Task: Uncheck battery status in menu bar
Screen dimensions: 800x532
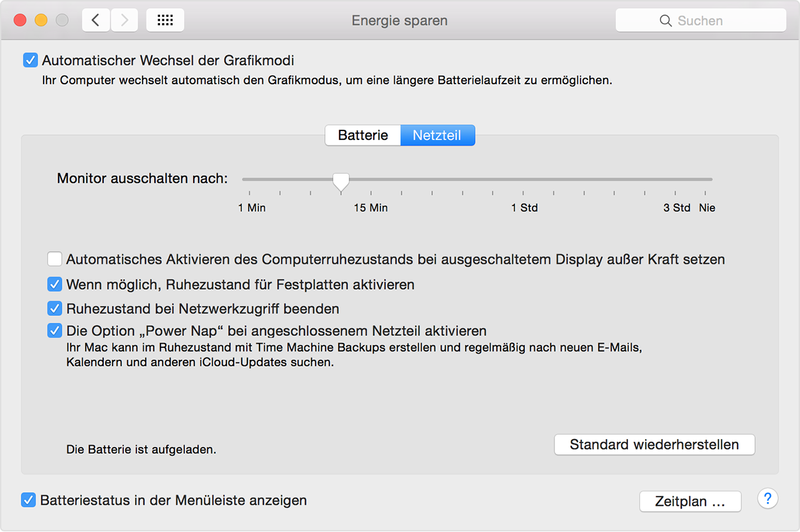Action: [29, 500]
